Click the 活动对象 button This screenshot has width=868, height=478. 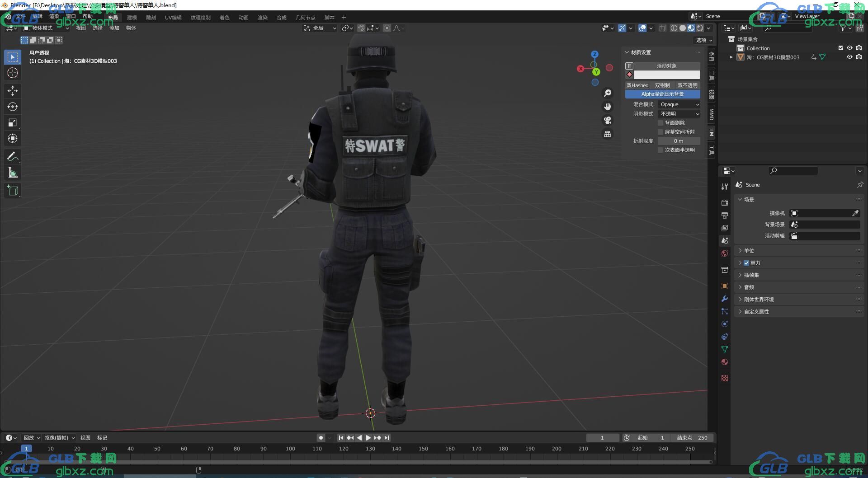coord(667,66)
